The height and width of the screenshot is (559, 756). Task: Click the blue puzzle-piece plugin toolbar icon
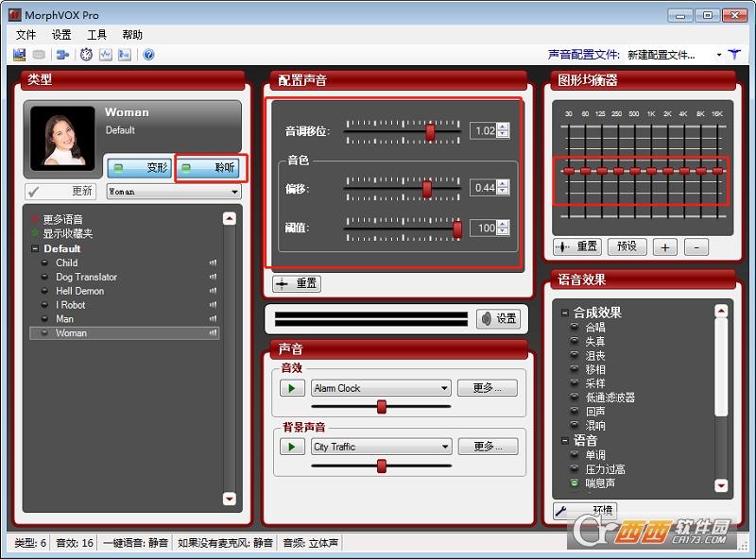[x=62, y=55]
